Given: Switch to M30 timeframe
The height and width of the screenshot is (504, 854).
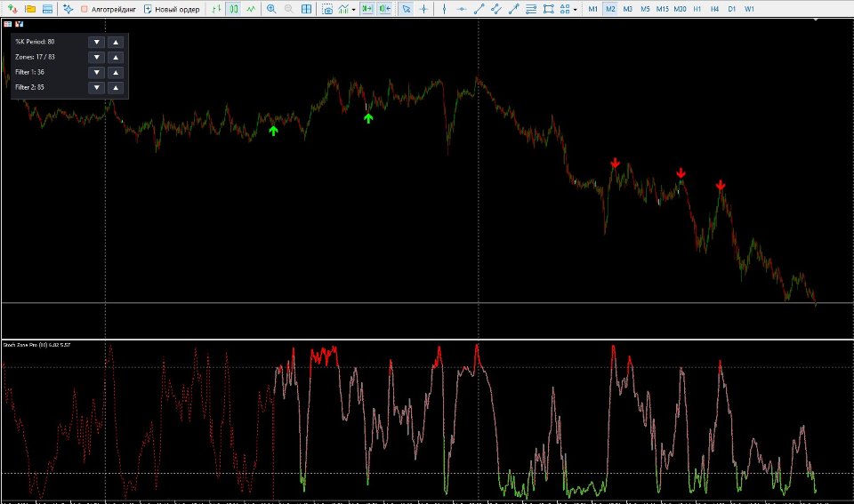Looking at the screenshot, I should pyautogui.click(x=680, y=9).
